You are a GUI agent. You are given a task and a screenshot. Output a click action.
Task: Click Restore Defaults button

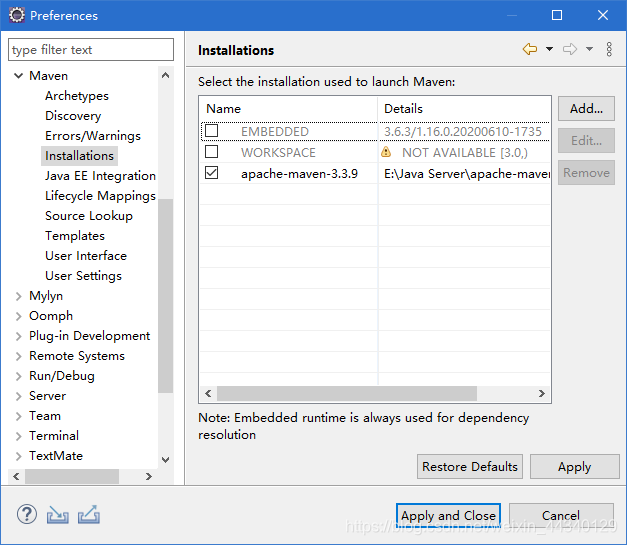[470, 466]
